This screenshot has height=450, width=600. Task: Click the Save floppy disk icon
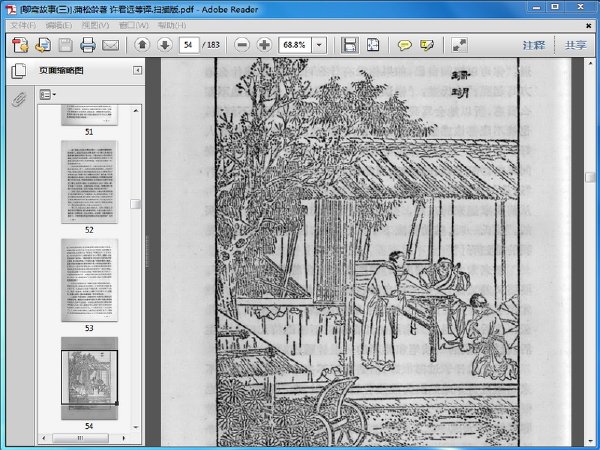65,45
